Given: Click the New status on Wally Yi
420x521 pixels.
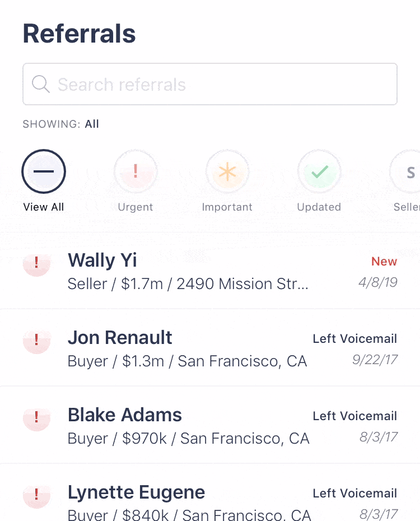Looking at the screenshot, I should point(384,262).
